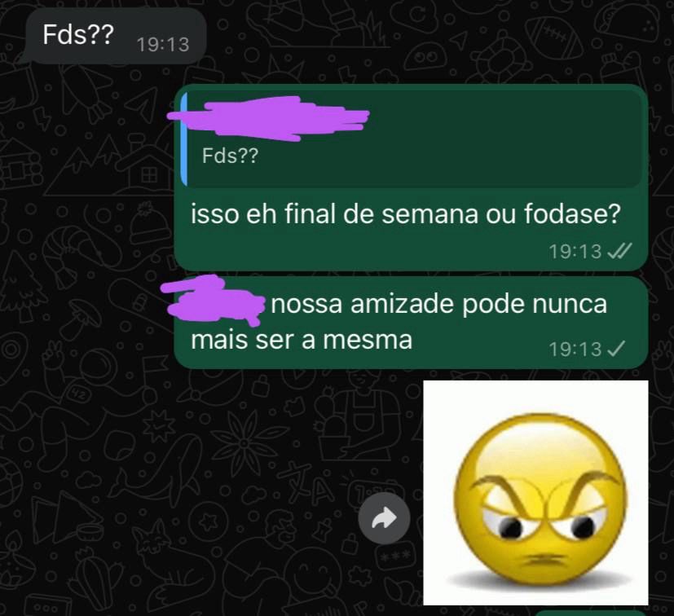Screen dimensions: 674x616
Task: Tap the quoted "Fds??" reply preview
Action: 412,139
